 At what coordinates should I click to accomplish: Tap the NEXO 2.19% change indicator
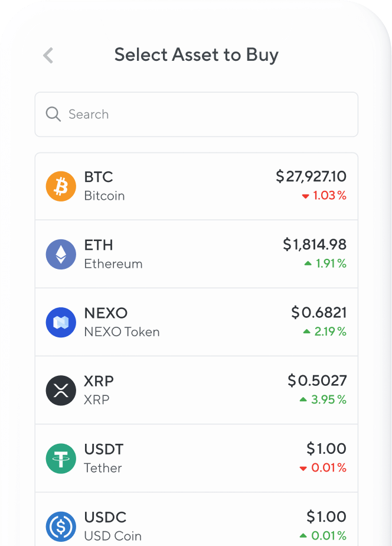(324, 332)
